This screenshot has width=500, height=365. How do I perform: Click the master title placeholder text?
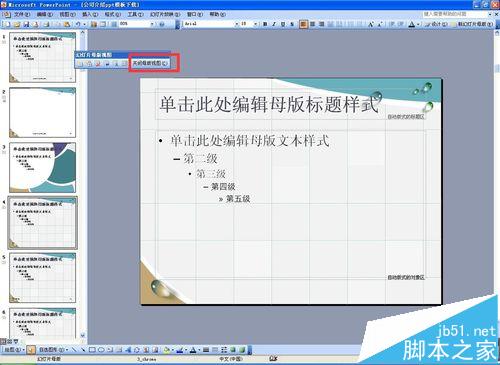(269, 104)
